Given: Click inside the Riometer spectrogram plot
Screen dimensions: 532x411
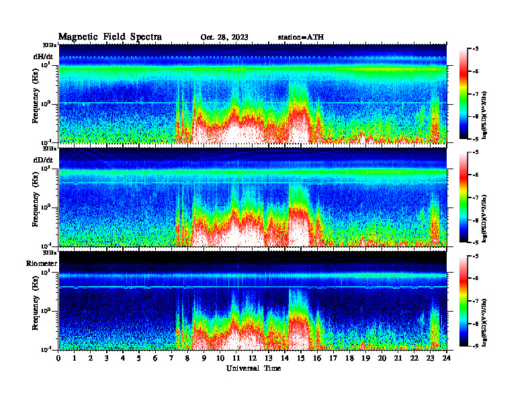Looking at the screenshot, I should coord(253,301).
